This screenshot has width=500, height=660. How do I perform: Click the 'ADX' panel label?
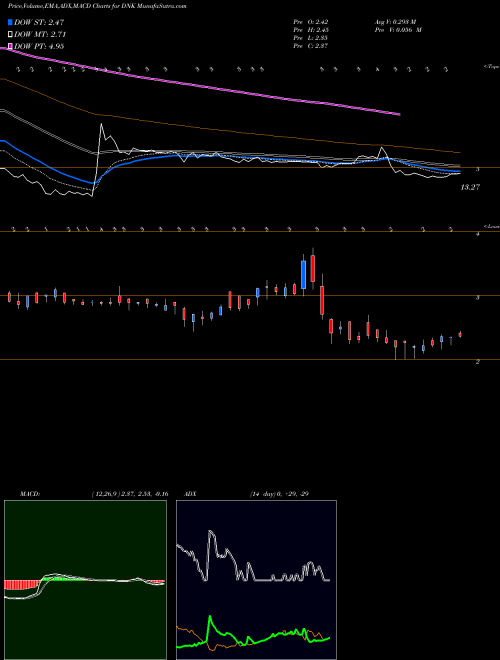click(190, 494)
